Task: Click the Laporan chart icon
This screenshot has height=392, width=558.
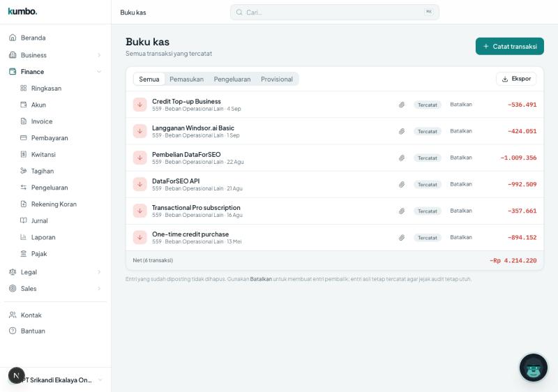Action: coord(24,237)
